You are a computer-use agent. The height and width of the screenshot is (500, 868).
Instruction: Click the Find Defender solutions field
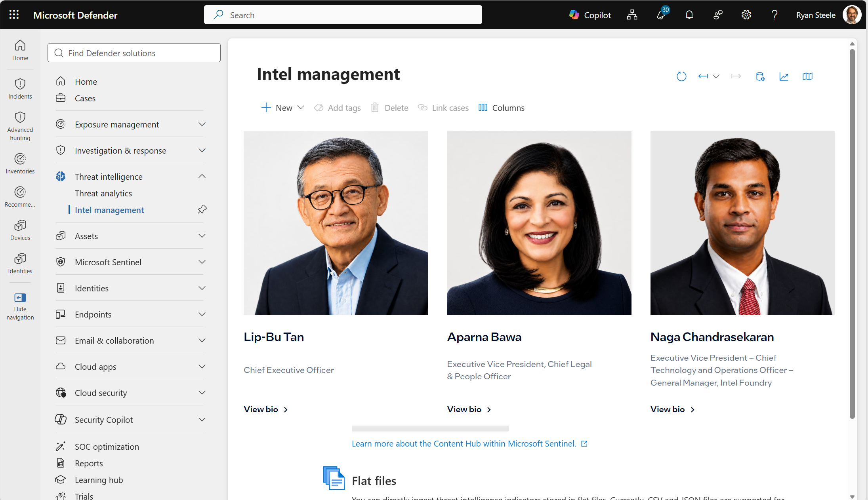click(134, 53)
